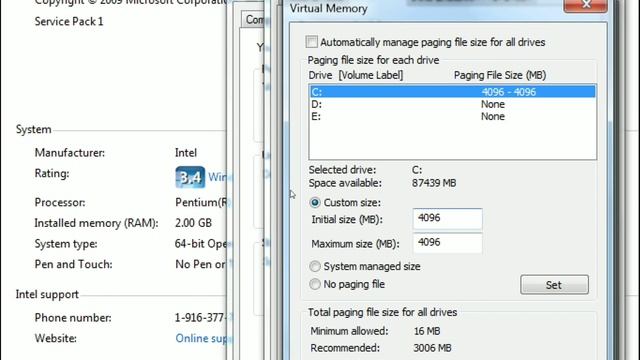Screen dimensions: 640x360
Task: Select drive D: row in drive list
Action: pos(452,104)
